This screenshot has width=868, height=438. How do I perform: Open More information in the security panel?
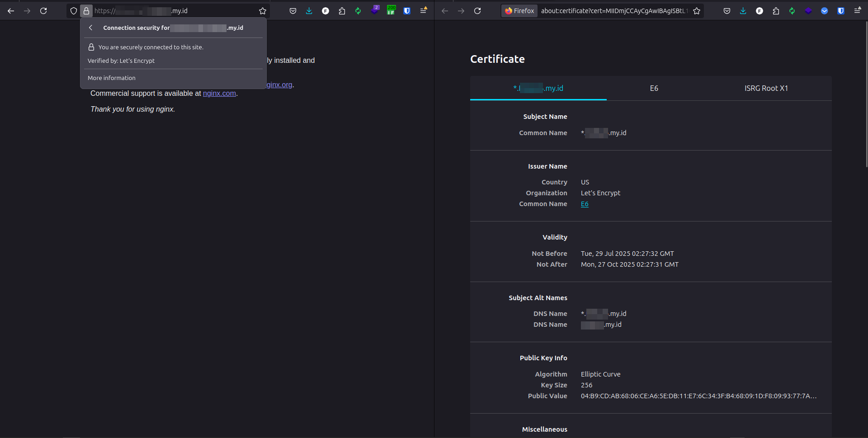coord(111,78)
